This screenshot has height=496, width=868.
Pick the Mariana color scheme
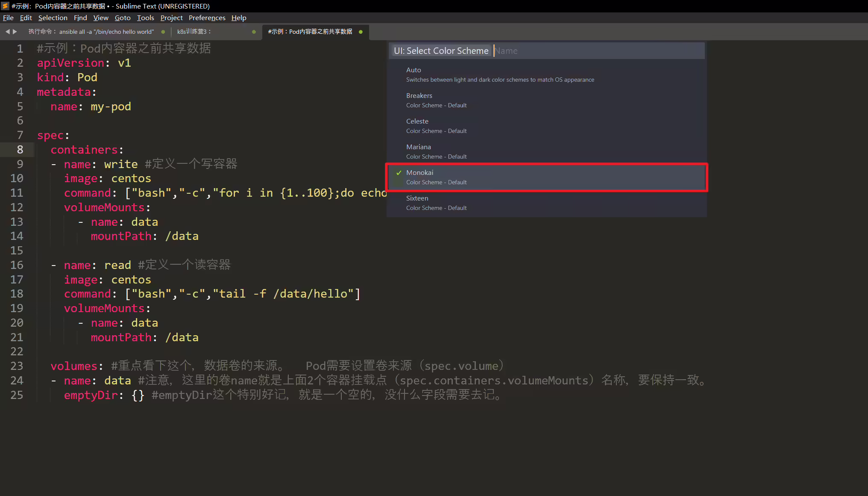click(546, 151)
